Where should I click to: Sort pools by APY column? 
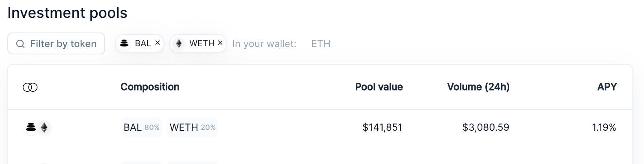click(607, 87)
